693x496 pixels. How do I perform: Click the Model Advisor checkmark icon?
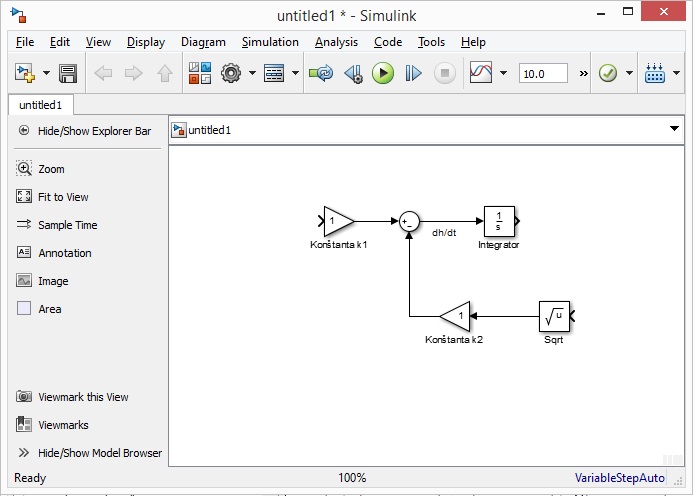(x=608, y=73)
